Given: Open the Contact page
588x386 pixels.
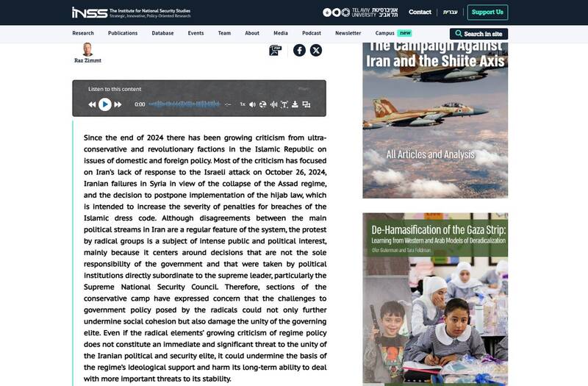Looking at the screenshot, I should tap(420, 12).
